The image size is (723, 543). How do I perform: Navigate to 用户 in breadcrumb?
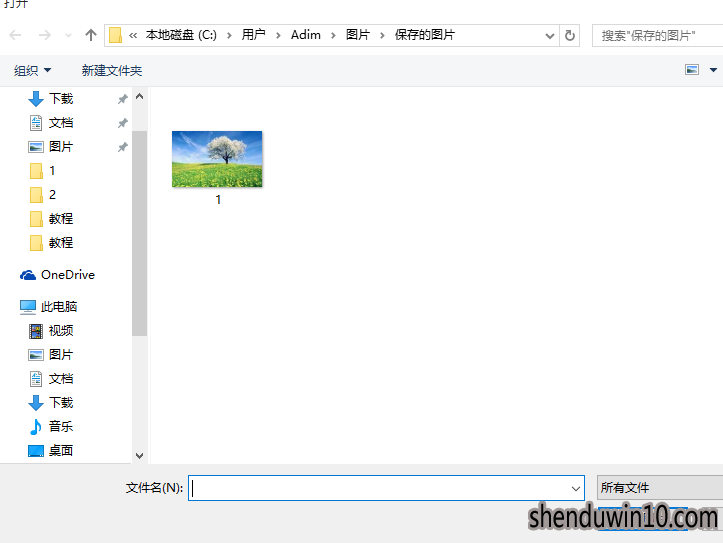pos(254,35)
